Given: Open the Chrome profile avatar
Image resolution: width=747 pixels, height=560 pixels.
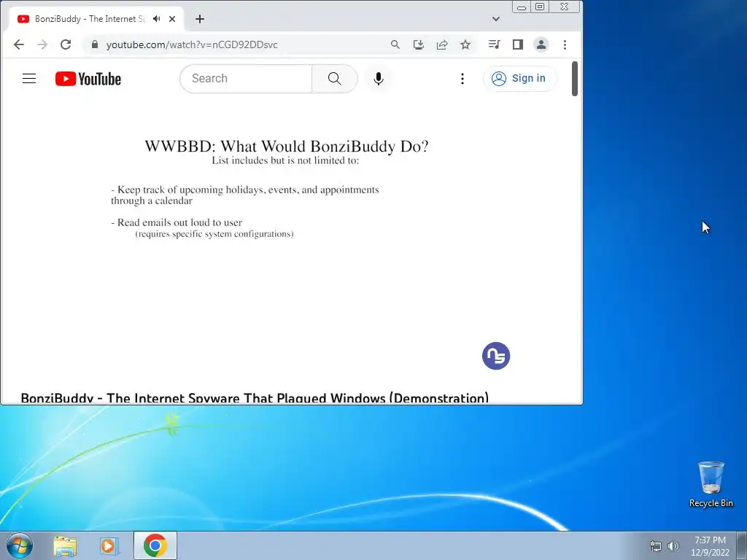Looking at the screenshot, I should (x=541, y=44).
